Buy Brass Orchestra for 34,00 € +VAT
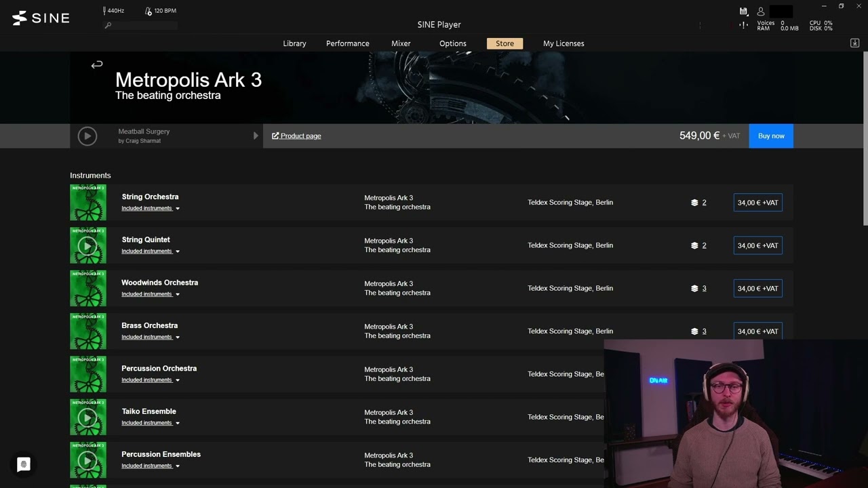Viewport: 868px width, 488px height. coord(757,331)
